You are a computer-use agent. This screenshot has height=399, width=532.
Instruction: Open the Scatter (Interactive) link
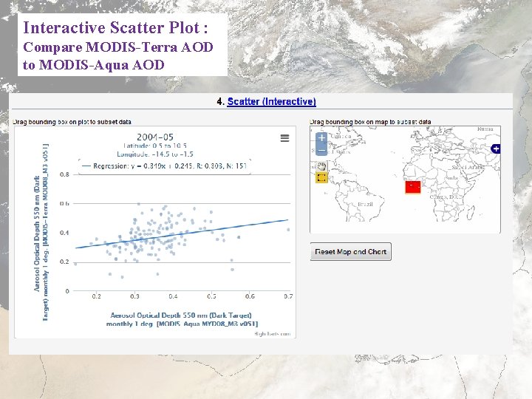click(x=271, y=101)
